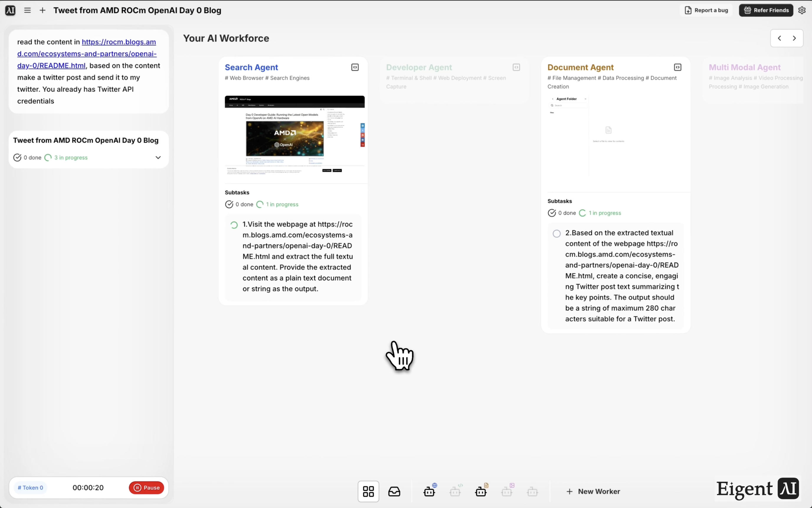Click the '# Token 0' counter

[x=30, y=488]
